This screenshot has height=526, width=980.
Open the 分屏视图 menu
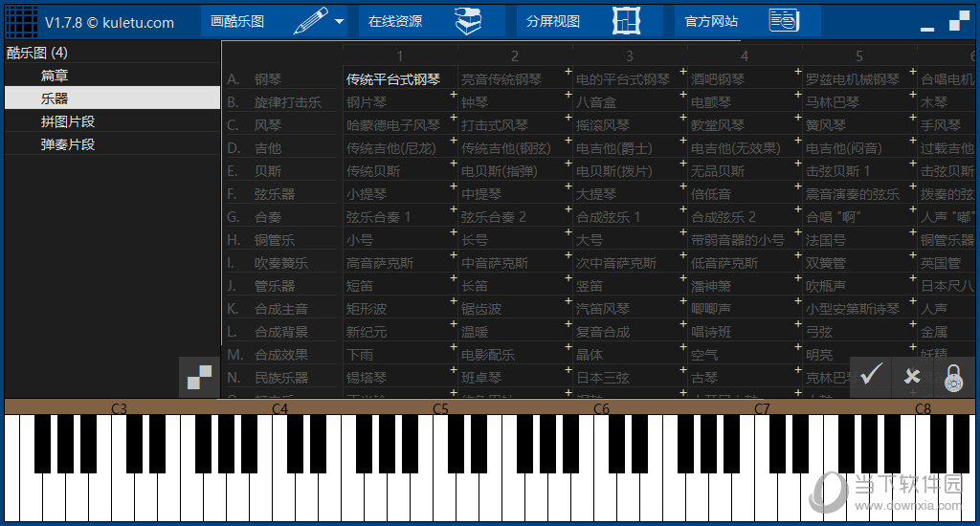coord(553,21)
